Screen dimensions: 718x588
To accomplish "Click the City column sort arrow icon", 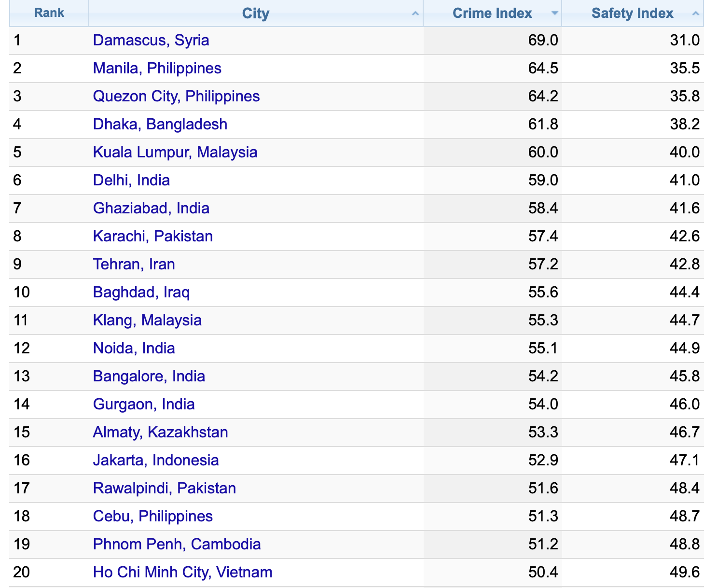I will coord(415,14).
